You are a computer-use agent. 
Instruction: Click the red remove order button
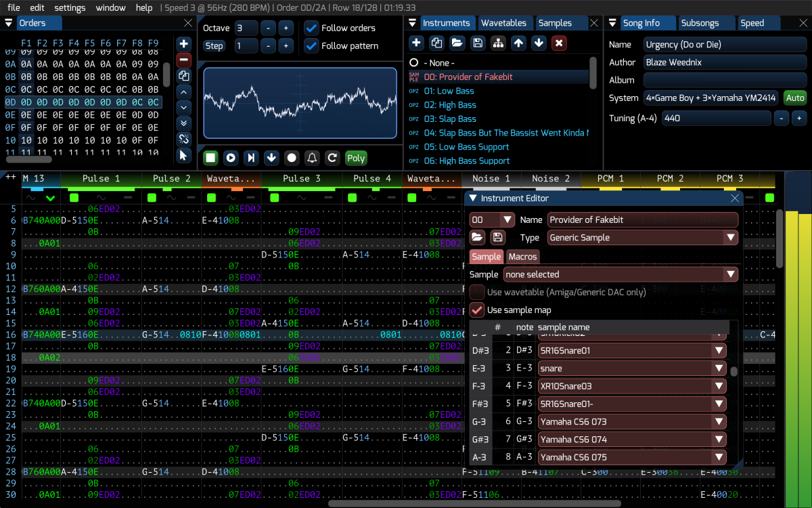(x=183, y=60)
